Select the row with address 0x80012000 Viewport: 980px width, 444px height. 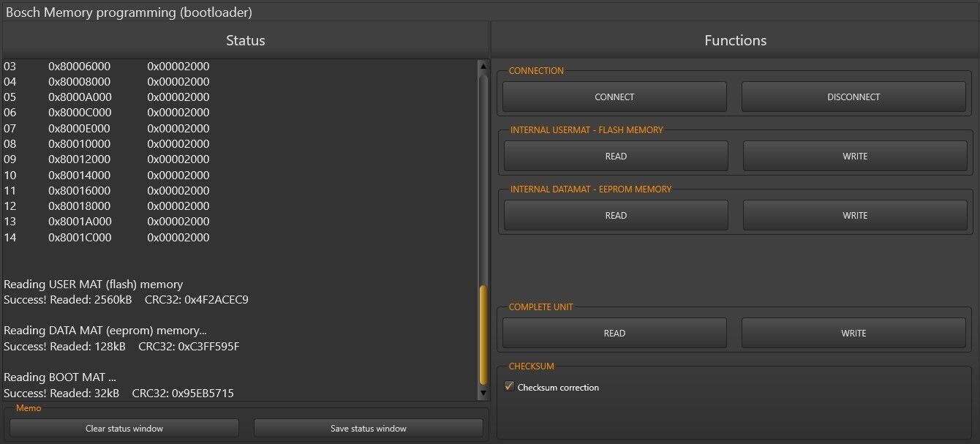point(107,159)
